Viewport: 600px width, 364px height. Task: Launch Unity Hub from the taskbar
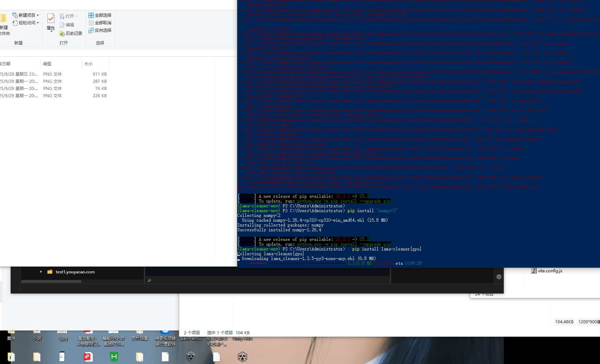[x=242, y=338]
